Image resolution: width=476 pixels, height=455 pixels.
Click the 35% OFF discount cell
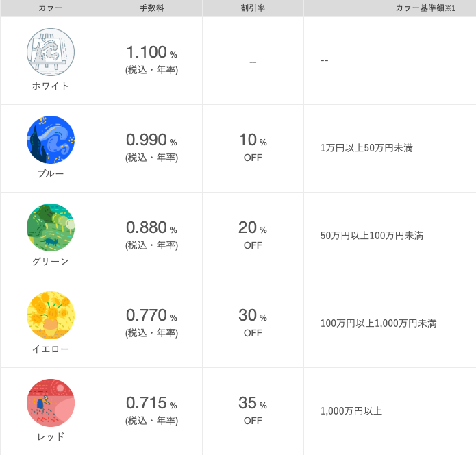click(253, 410)
